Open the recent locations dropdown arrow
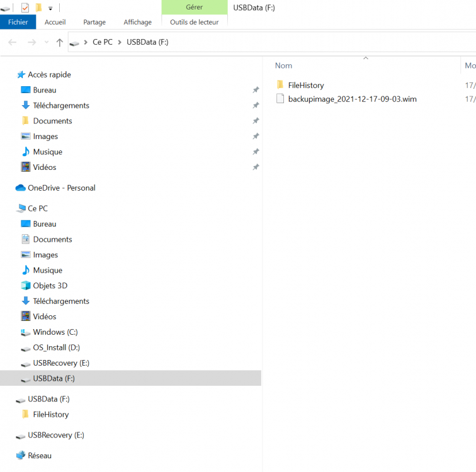Screen dimensions: 476x472 point(46,42)
